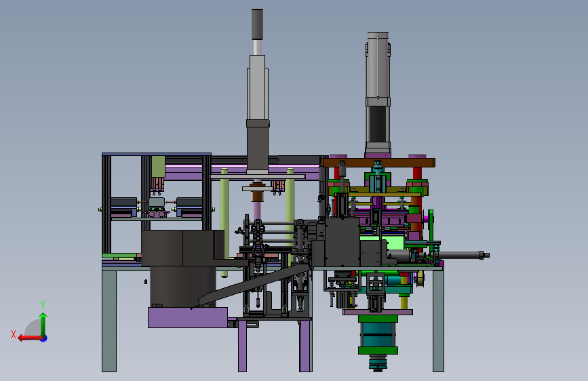Viewport: 588px width, 381px height.
Task: Select the rightmost gray table leg
Action: 438,321
